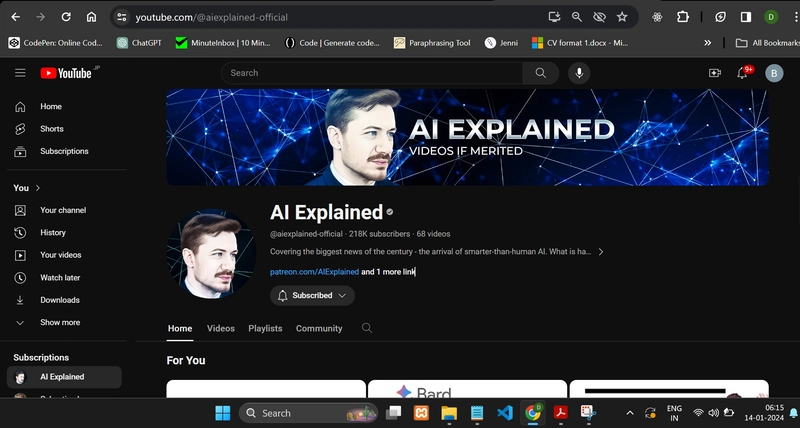The height and width of the screenshot is (428, 800).
Task: Open the Windows Start button
Action: coord(223,413)
